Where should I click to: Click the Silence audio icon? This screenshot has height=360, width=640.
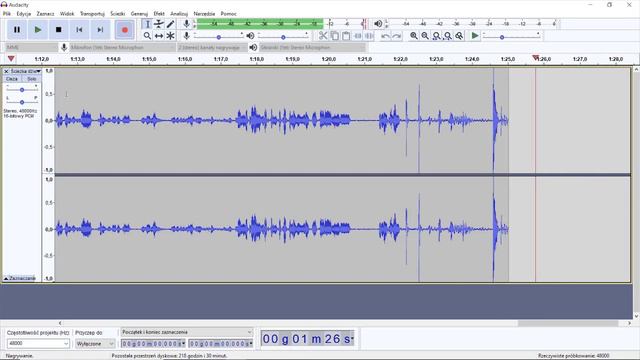[369, 36]
